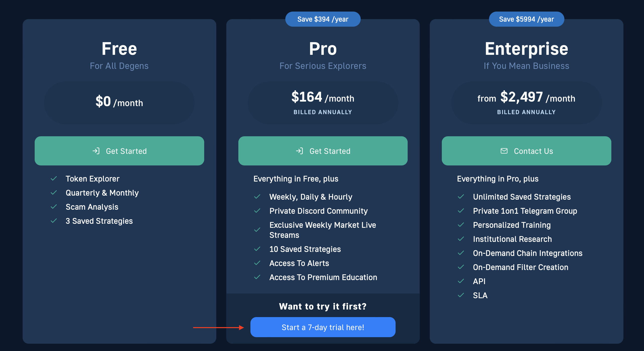644x351 pixels.
Task: Click the checkmark next to Institutional Research
Action: coord(461,239)
